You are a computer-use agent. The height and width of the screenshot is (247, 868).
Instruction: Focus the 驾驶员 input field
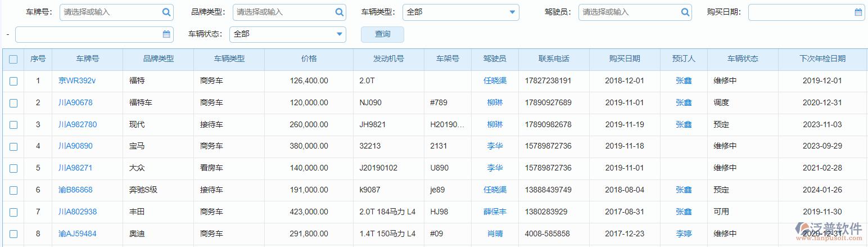(629, 12)
